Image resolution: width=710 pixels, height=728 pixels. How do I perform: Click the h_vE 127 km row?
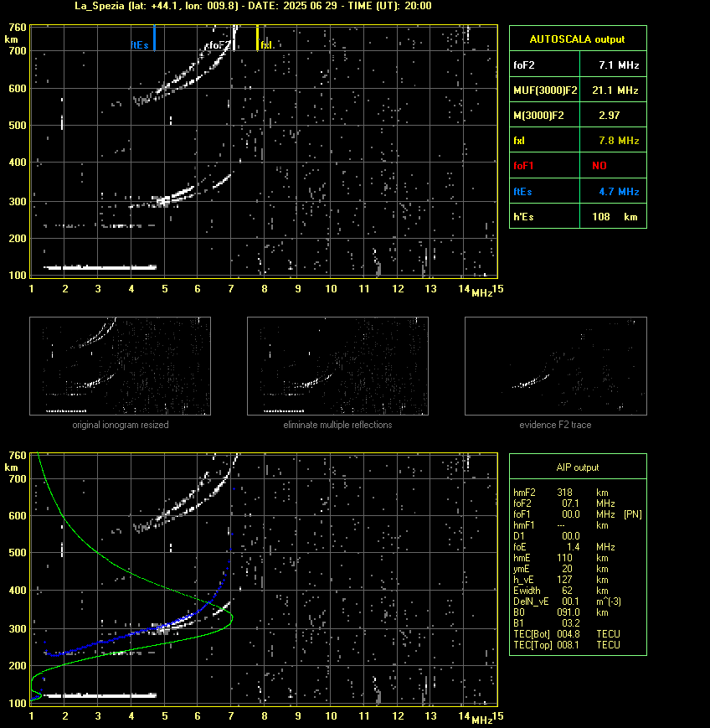[561, 580]
